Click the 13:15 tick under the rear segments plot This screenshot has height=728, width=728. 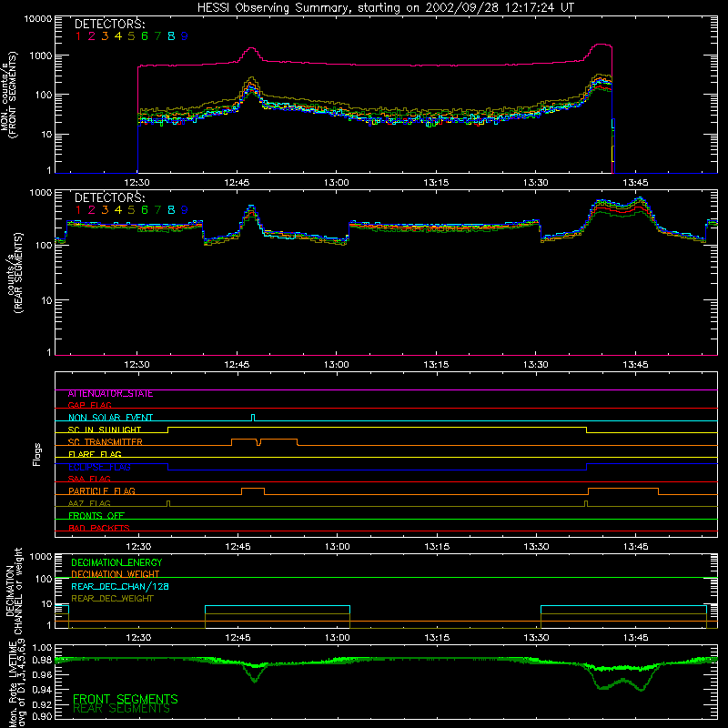(x=436, y=365)
